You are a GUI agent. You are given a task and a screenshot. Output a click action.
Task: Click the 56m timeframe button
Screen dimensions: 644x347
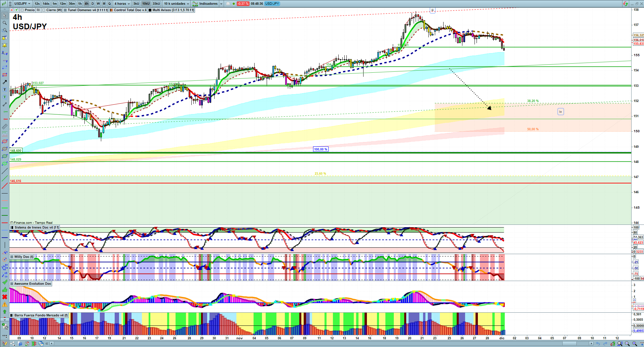coord(72,4)
